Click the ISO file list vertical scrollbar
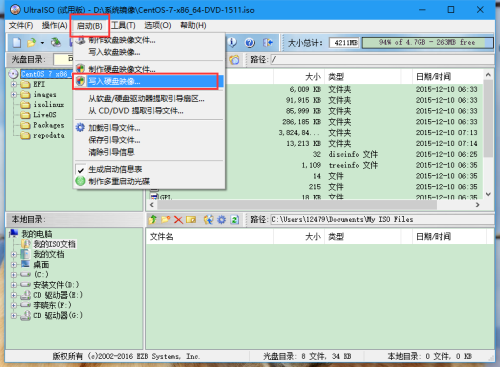 (488, 134)
